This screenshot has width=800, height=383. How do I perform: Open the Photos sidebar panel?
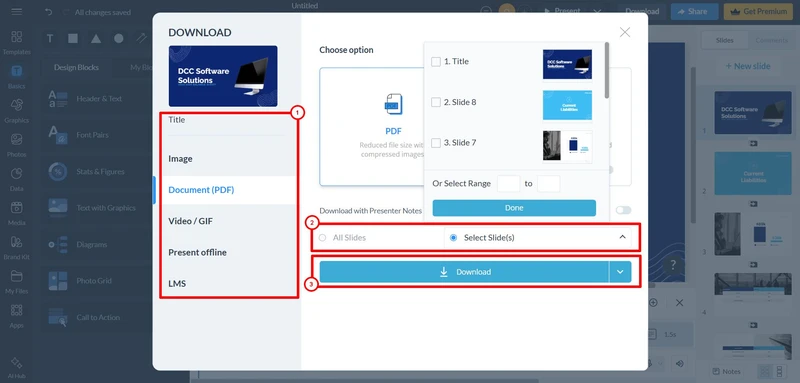click(16, 145)
